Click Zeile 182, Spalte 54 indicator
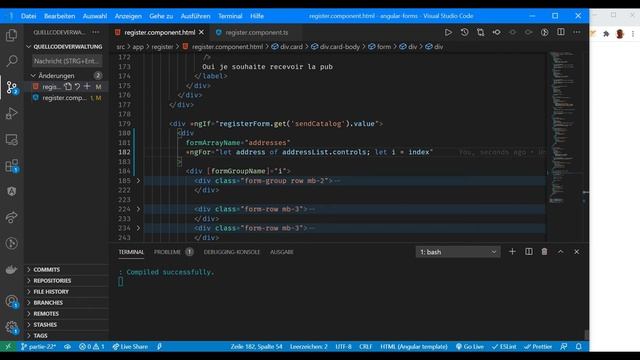Image resolution: width=640 pixels, height=360 pixels. [256, 347]
